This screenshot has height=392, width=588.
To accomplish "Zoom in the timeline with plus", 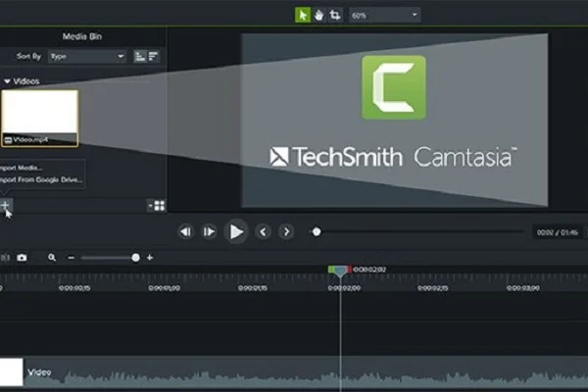I will [150, 258].
